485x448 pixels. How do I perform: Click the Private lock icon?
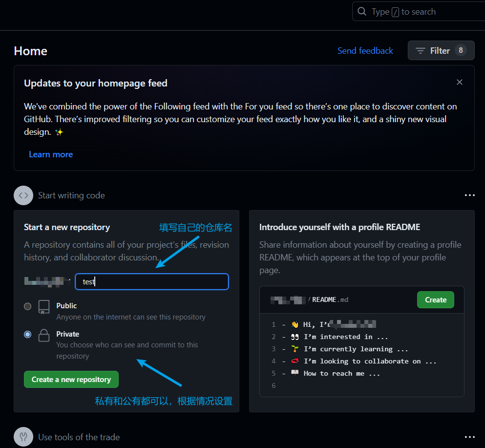pyautogui.click(x=44, y=335)
